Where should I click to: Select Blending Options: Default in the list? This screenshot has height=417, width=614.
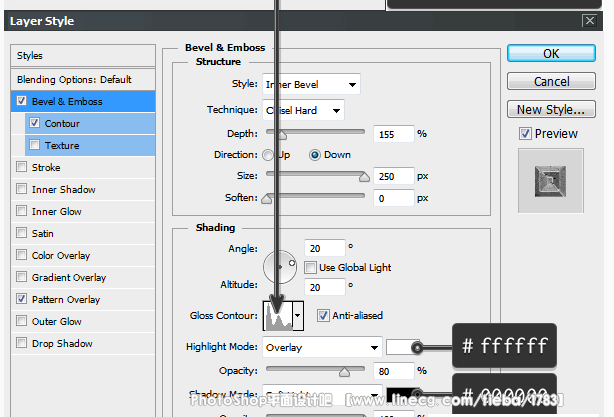click(x=74, y=79)
